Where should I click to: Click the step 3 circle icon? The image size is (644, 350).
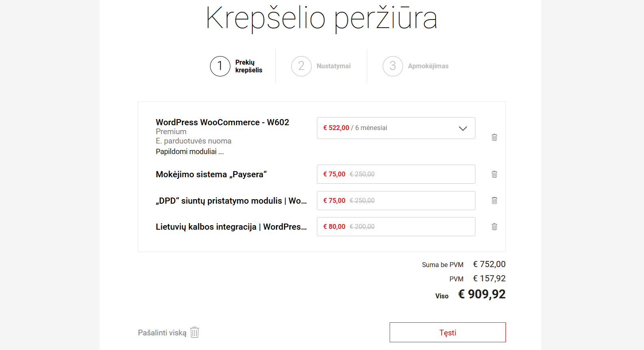click(x=393, y=66)
